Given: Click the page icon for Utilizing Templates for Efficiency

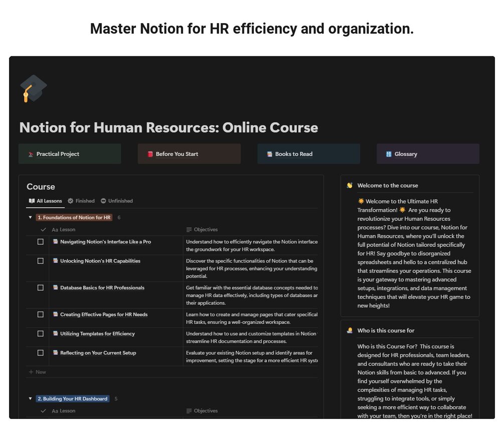Looking at the screenshot, I should coord(56,334).
